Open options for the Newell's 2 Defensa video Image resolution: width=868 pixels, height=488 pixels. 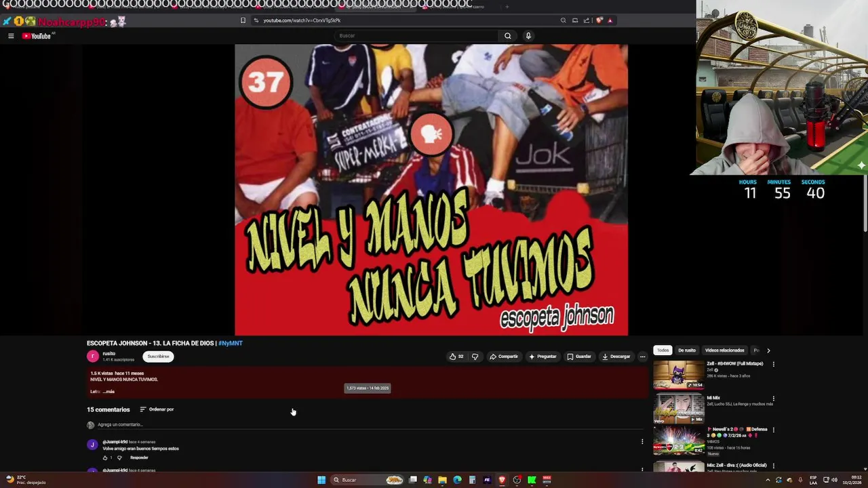pyautogui.click(x=773, y=430)
